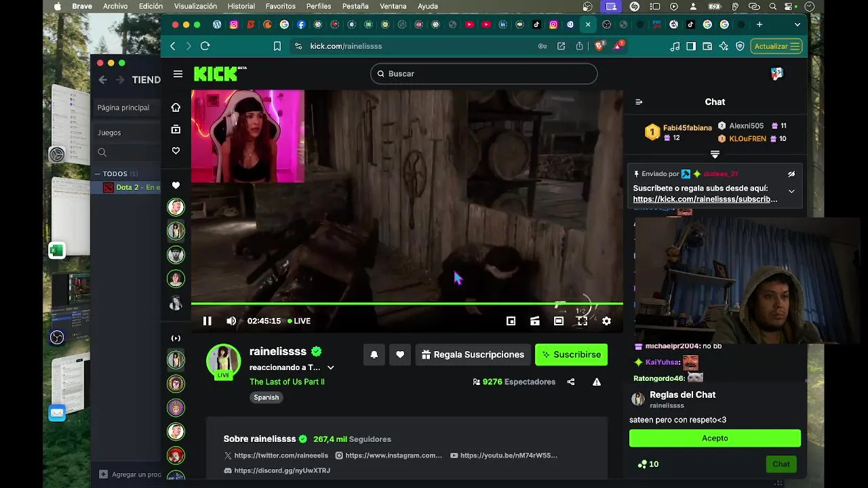The height and width of the screenshot is (488, 868).
Task: Bookmark this page in Brave
Action: click(277, 46)
